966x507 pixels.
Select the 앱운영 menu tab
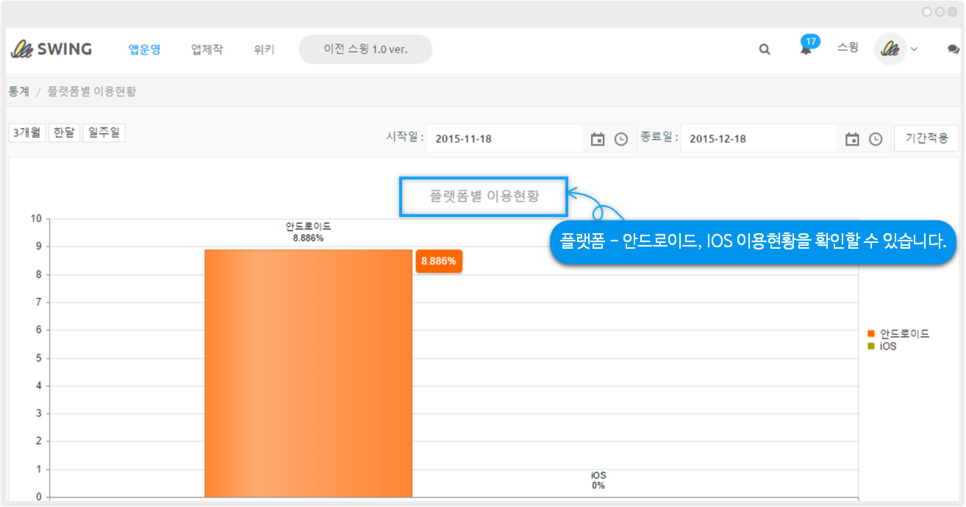tap(144, 49)
